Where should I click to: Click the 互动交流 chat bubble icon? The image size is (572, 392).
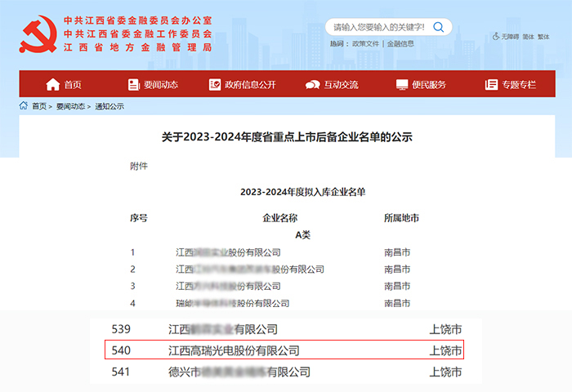(312, 85)
